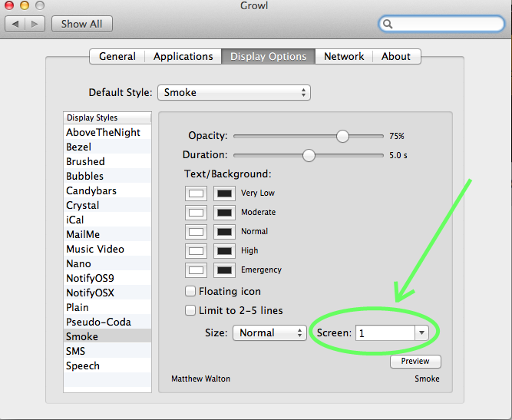
Task: Click the Screen number input field
Action: click(385, 332)
